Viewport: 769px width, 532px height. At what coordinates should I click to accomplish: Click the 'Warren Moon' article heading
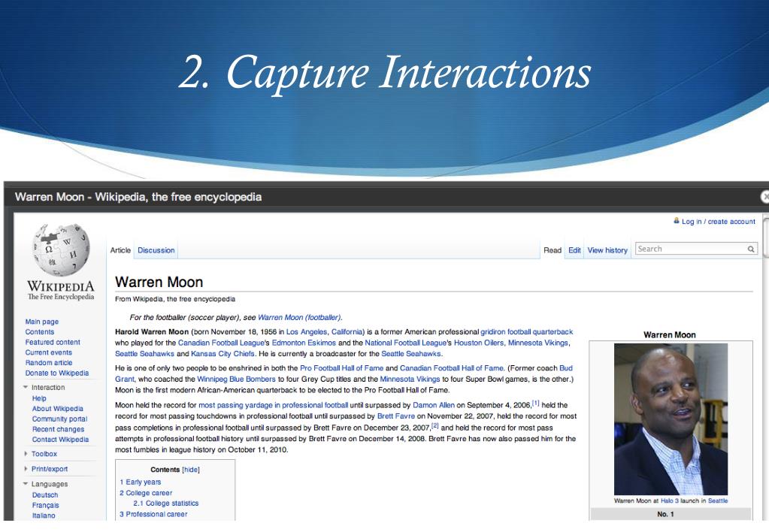tap(159, 282)
